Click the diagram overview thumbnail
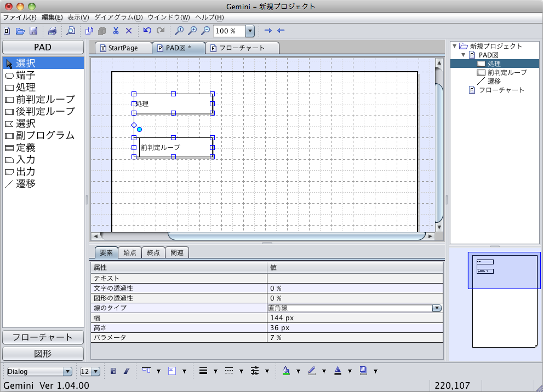Viewport: 543px width, 392px height. point(504,301)
